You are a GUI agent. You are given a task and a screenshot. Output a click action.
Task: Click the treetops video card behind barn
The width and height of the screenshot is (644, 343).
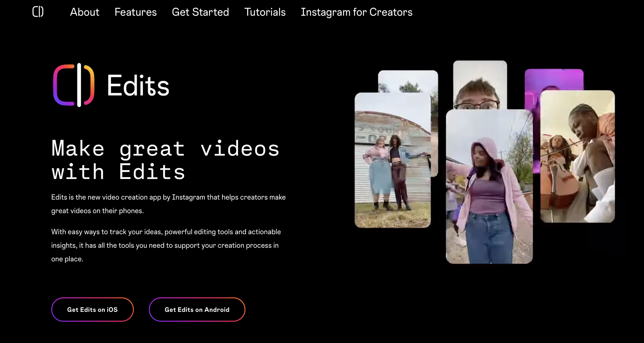408,81
